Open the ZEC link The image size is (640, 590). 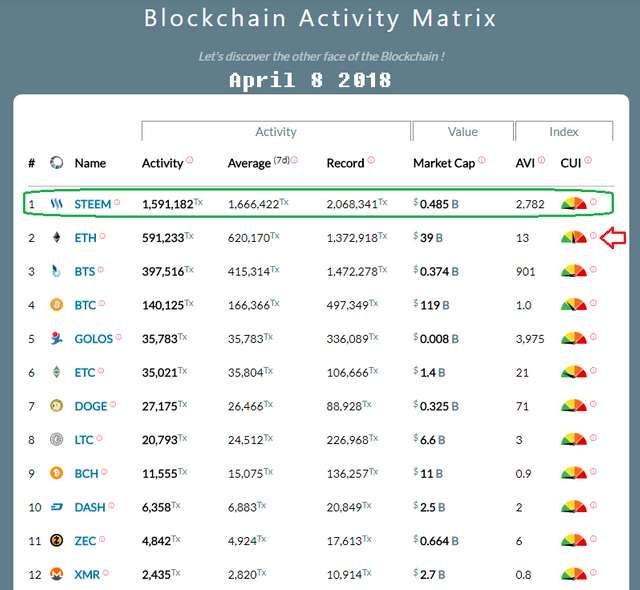[x=85, y=541]
